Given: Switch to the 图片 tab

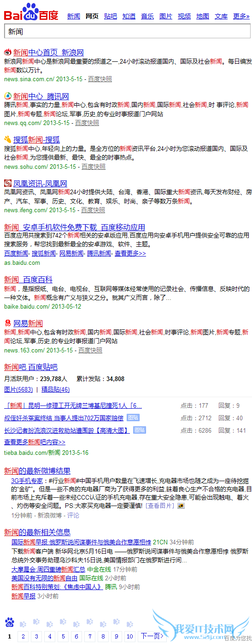Looking at the screenshot, I should click(x=166, y=16).
